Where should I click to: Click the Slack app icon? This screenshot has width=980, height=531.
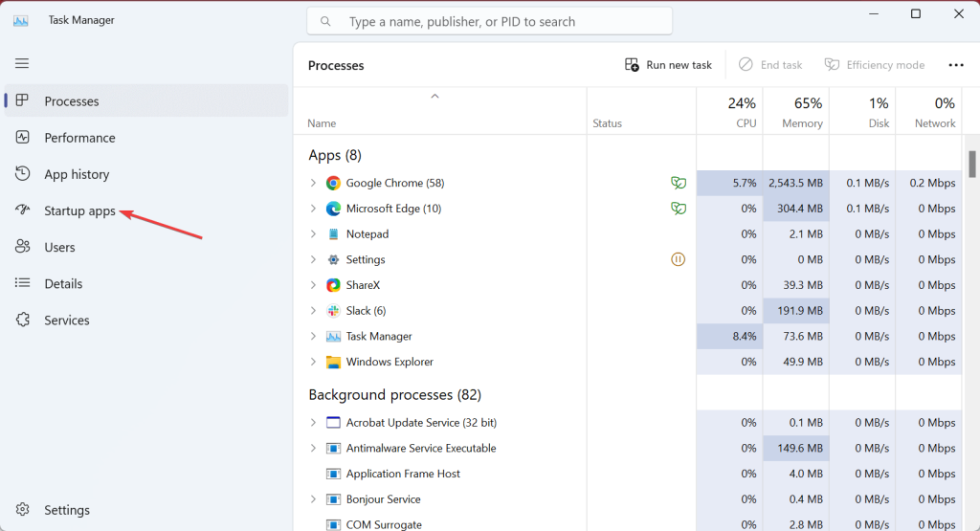pyautogui.click(x=333, y=311)
